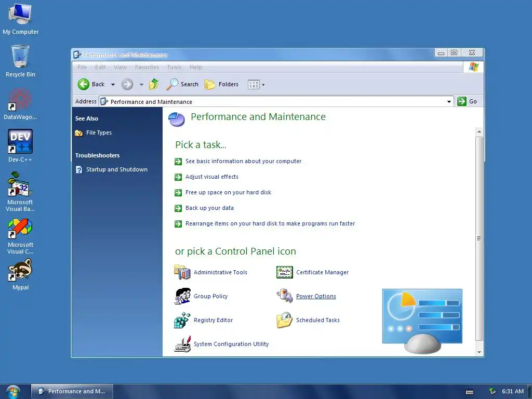Image resolution: width=532 pixels, height=399 pixels.
Task: Open See basic information about your computer
Action: pos(243,161)
